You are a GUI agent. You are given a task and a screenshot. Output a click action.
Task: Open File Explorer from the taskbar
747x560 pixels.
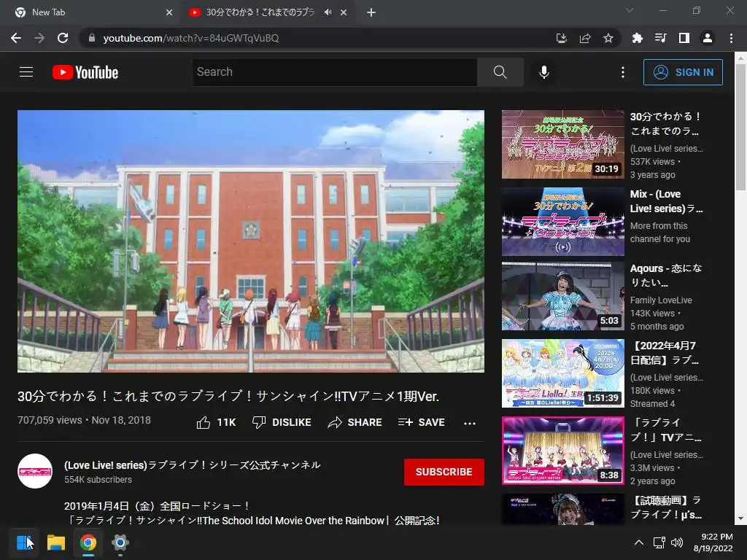pyautogui.click(x=55, y=542)
